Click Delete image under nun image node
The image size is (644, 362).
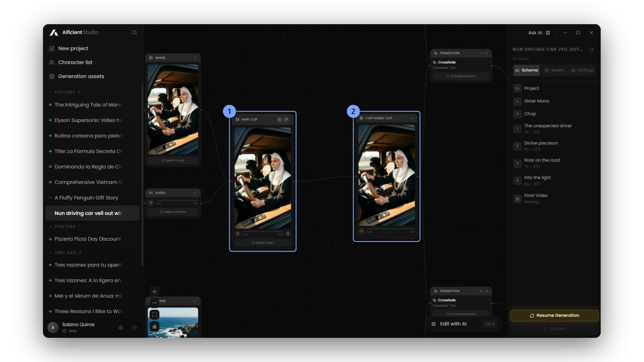[x=173, y=161]
